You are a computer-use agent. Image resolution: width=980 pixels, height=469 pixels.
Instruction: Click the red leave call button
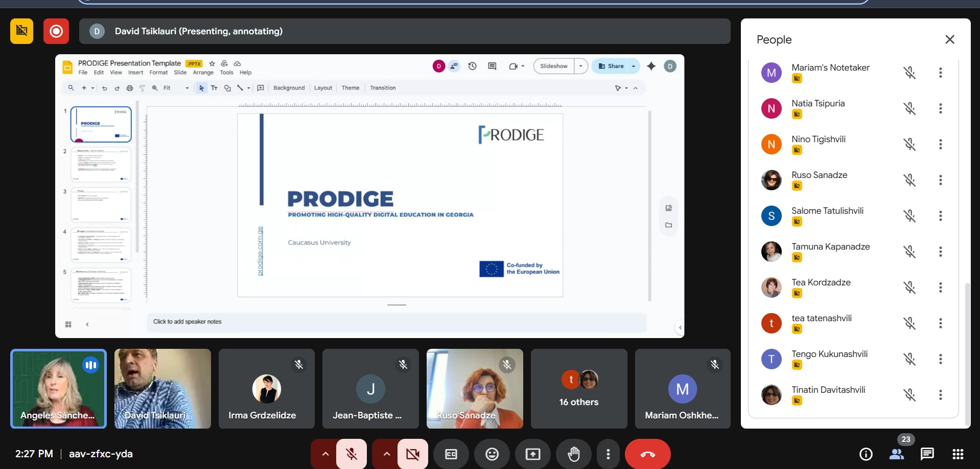coord(647,454)
